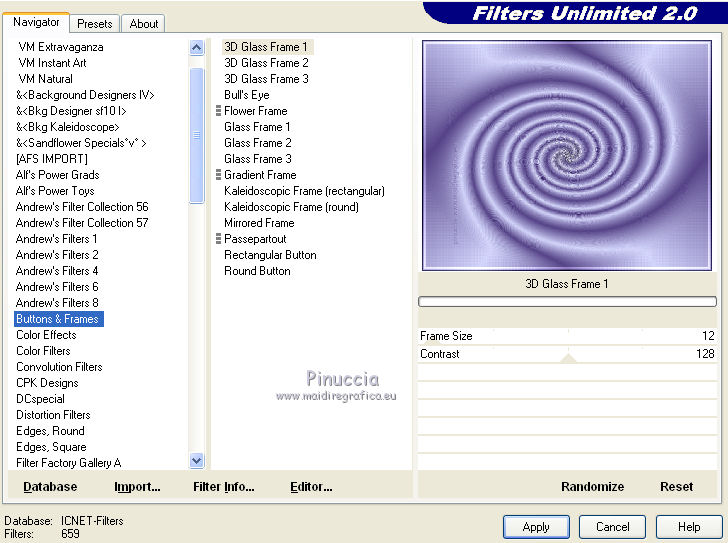Open the Presets tab
The width and height of the screenshot is (728, 543).
click(x=95, y=24)
